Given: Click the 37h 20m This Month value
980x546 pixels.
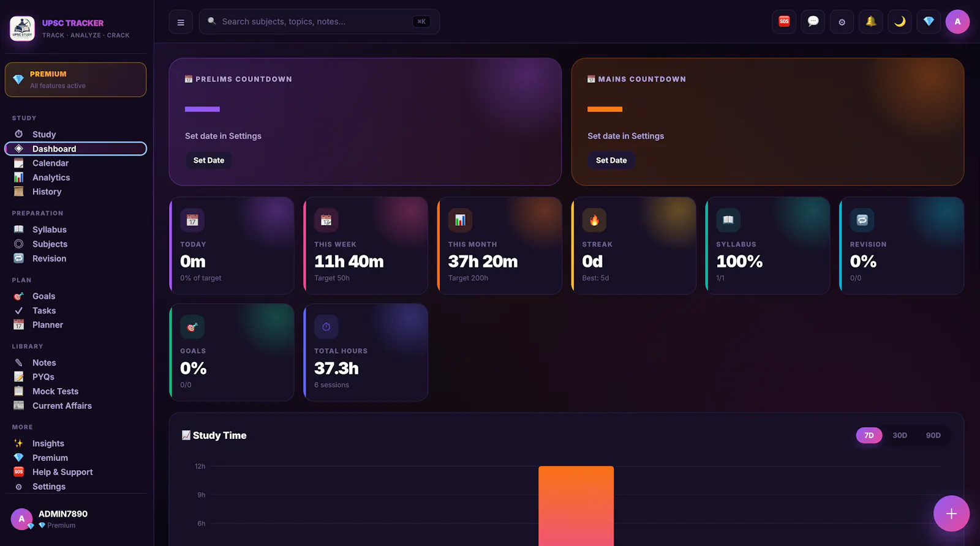Looking at the screenshot, I should click(x=483, y=261).
